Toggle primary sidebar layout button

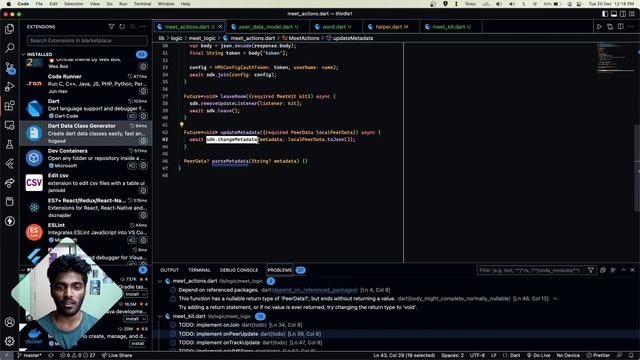pos(605,14)
